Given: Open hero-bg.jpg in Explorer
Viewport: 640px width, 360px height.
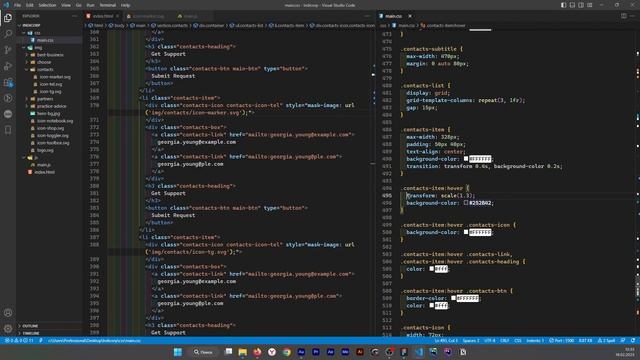Looking at the screenshot, I should coord(49,113).
